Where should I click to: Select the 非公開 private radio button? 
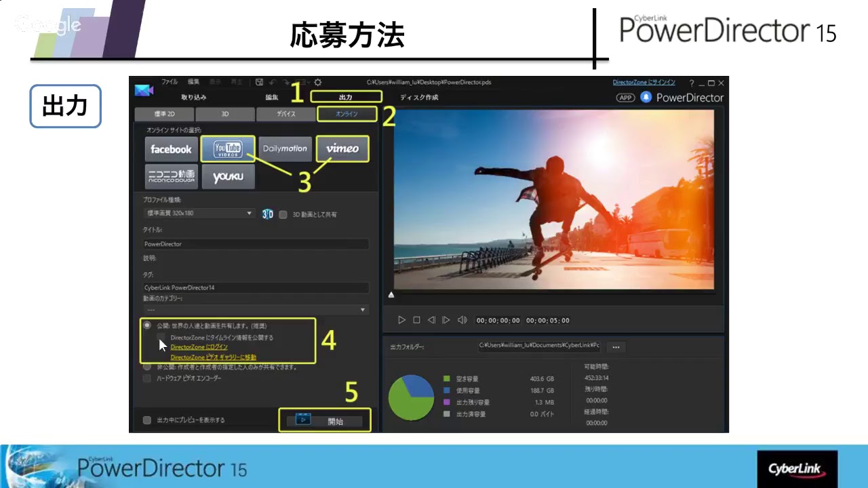tap(147, 367)
